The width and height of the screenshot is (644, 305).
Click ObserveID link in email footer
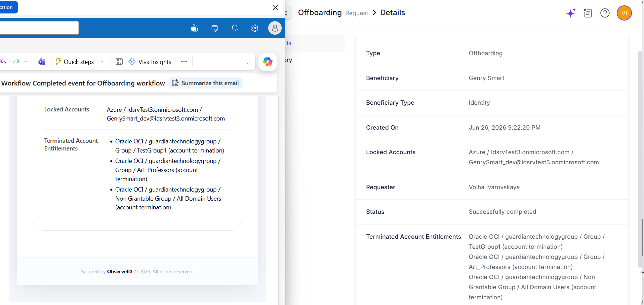coord(119,272)
